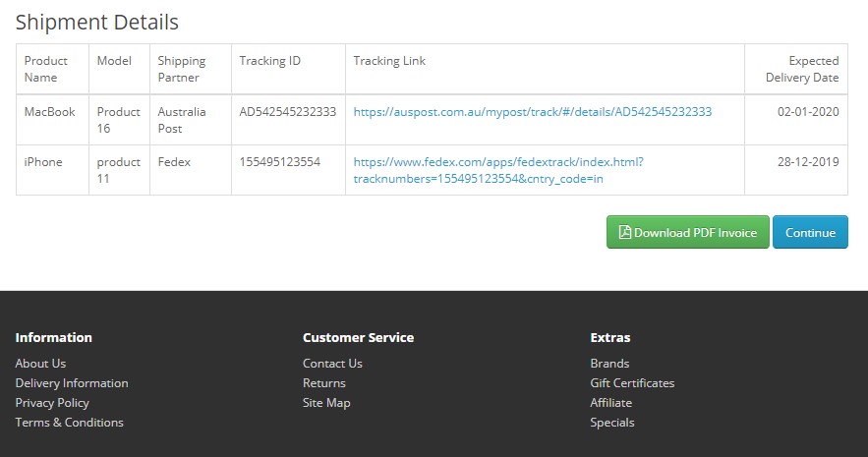Open the Site Map link

tap(326, 403)
